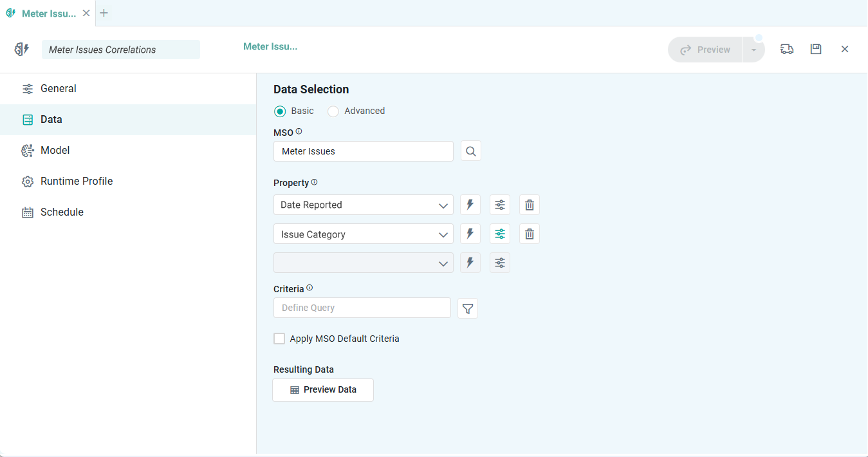Open the dropdown arrow next to Preview

click(x=753, y=50)
